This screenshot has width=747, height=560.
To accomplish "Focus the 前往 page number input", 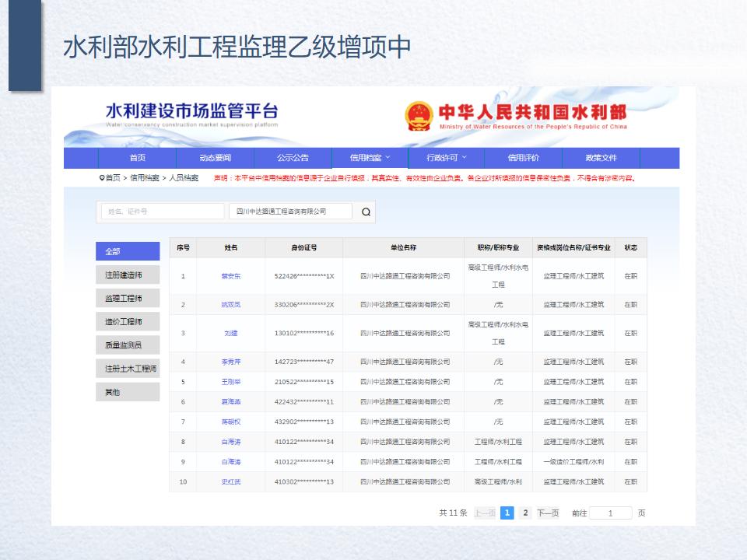I will (610, 513).
